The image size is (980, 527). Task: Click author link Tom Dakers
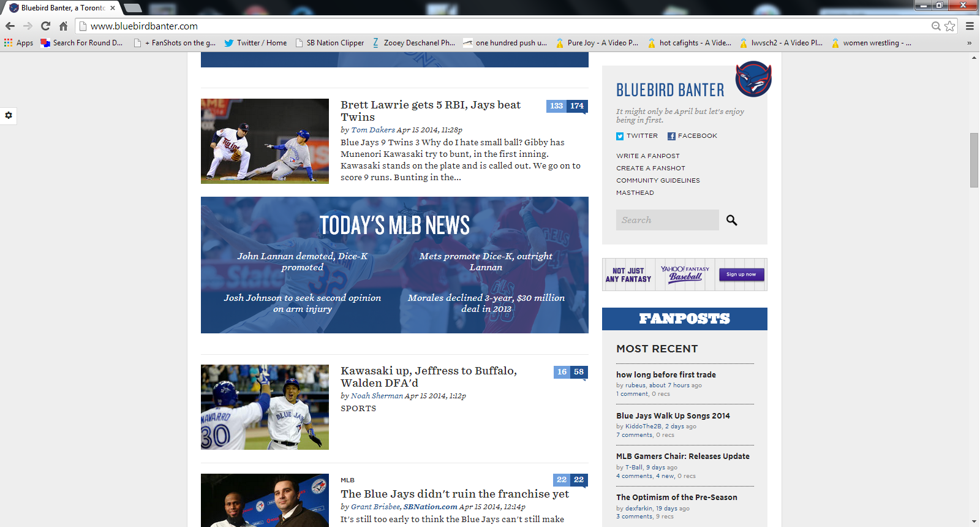point(373,130)
